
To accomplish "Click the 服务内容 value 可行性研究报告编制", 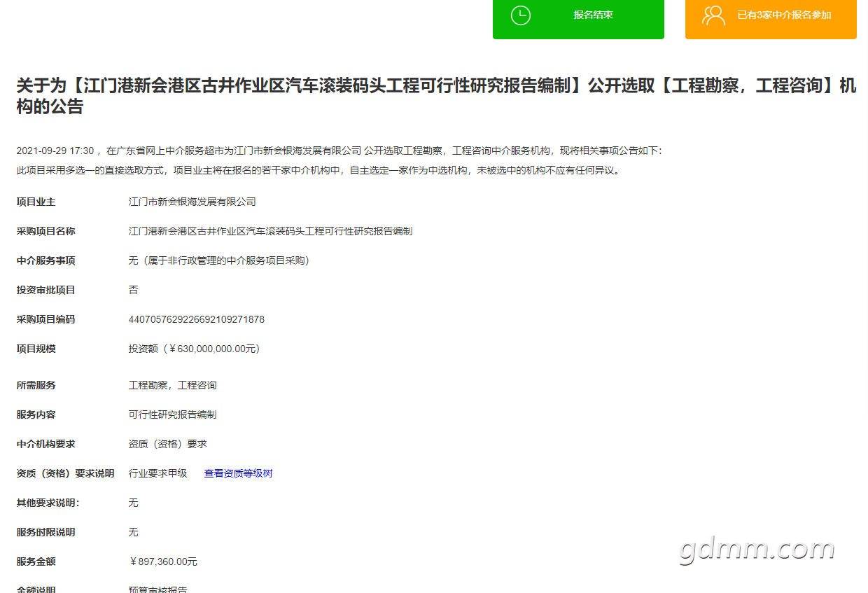I will pos(172,414).
